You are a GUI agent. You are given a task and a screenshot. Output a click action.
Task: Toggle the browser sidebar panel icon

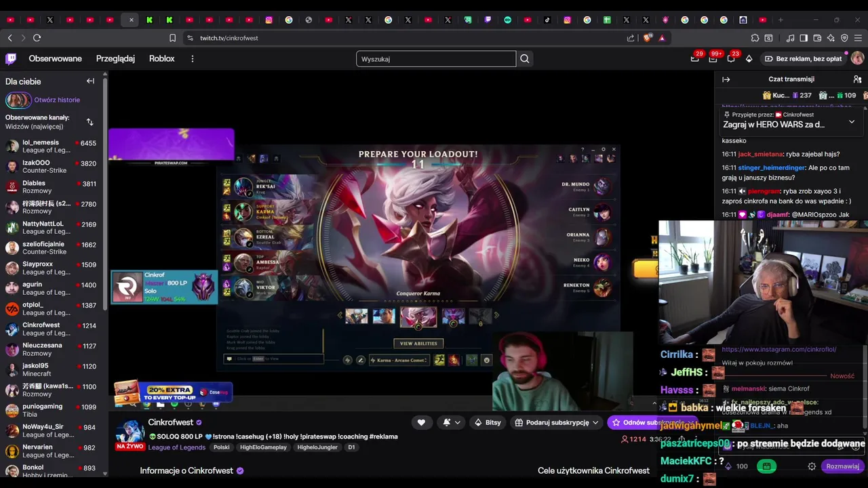tap(804, 38)
